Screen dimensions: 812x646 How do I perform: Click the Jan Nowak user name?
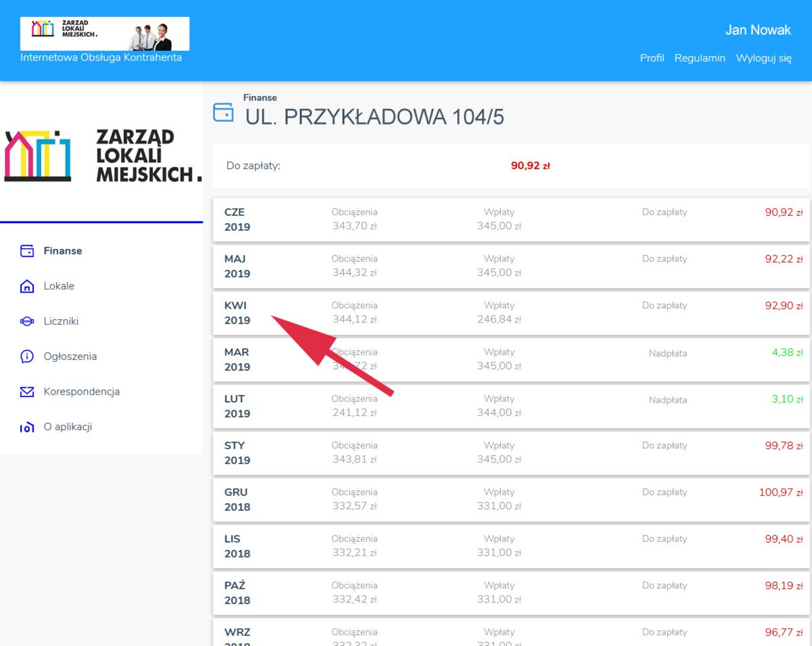click(758, 30)
